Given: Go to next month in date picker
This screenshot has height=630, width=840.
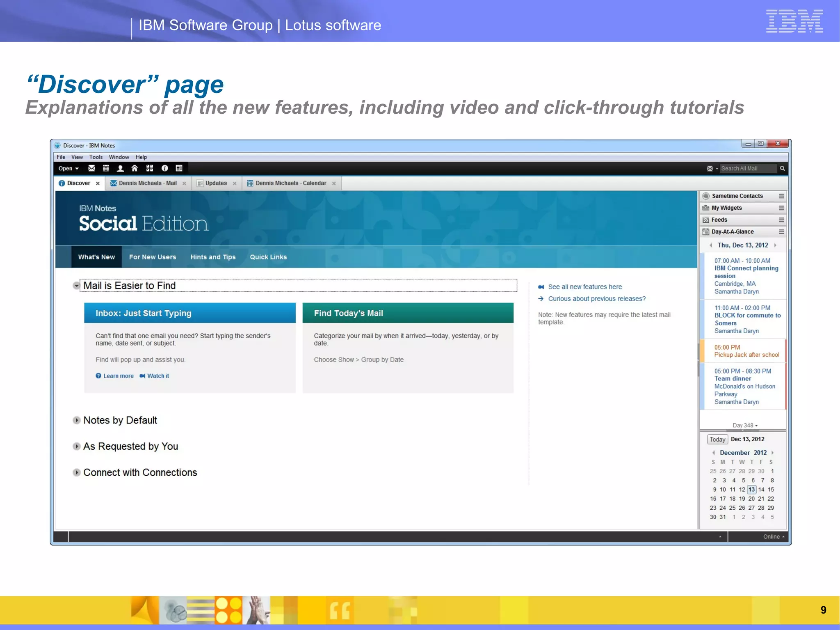Looking at the screenshot, I should [x=772, y=453].
